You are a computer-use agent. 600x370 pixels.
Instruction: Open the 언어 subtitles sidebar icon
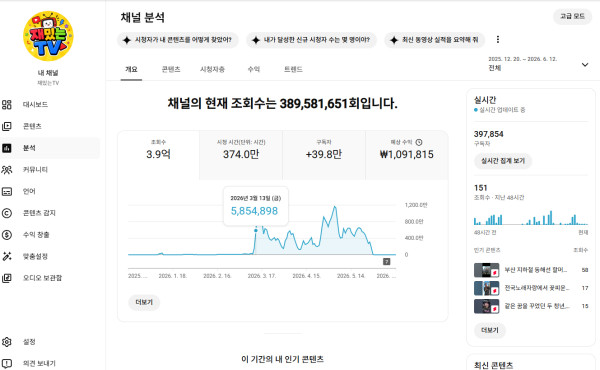pyautogui.click(x=7, y=191)
